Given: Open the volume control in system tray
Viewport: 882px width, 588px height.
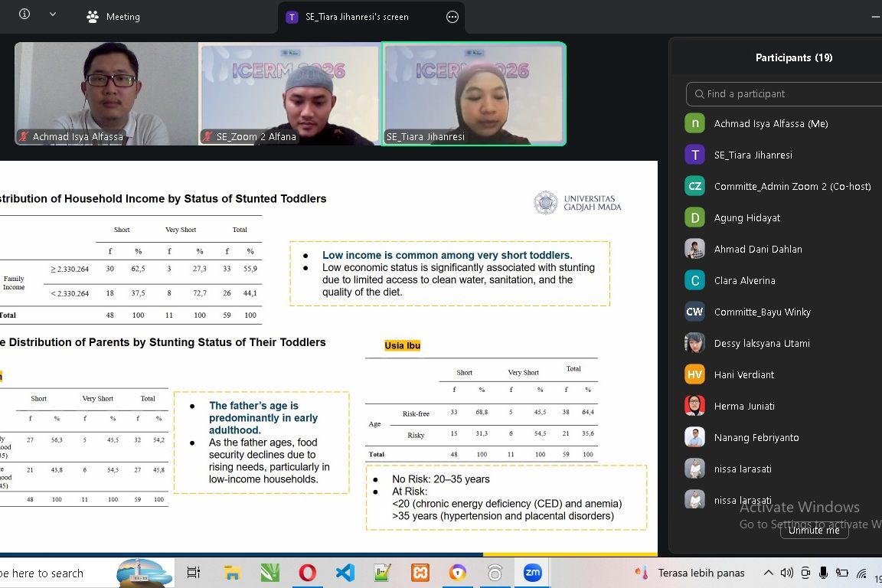Looking at the screenshot, I should (786, 573).
